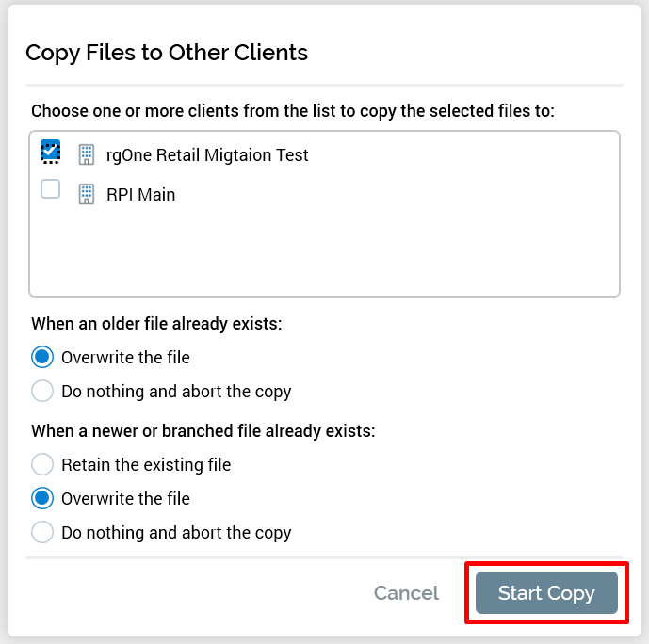
Task: Click the Start Copy button
Action: (546, 593)
